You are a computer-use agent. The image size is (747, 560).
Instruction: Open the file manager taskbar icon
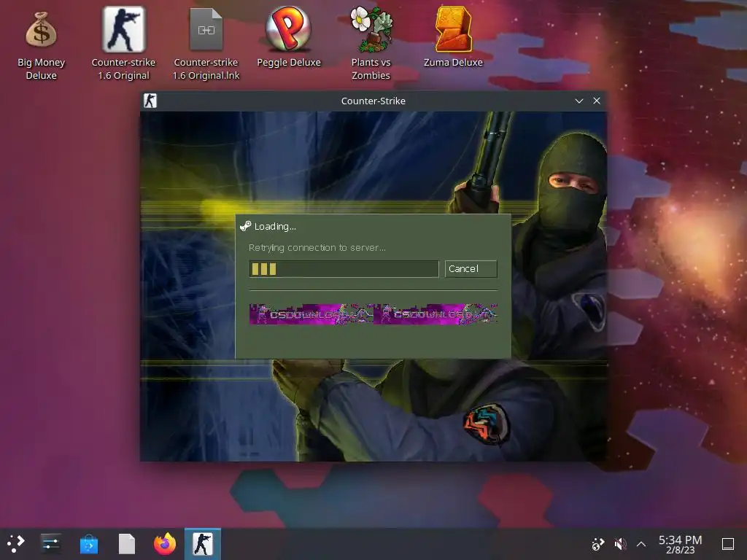tap(127, 544)
